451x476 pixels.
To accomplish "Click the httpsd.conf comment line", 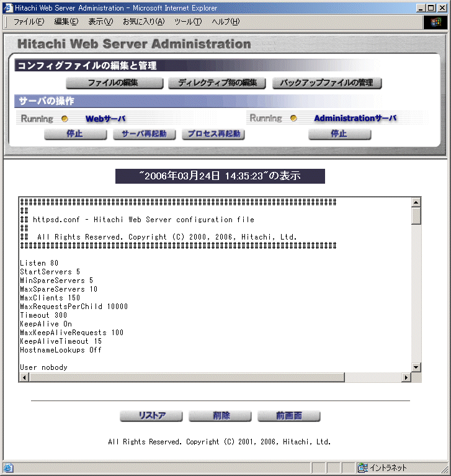I will (137, 220).
